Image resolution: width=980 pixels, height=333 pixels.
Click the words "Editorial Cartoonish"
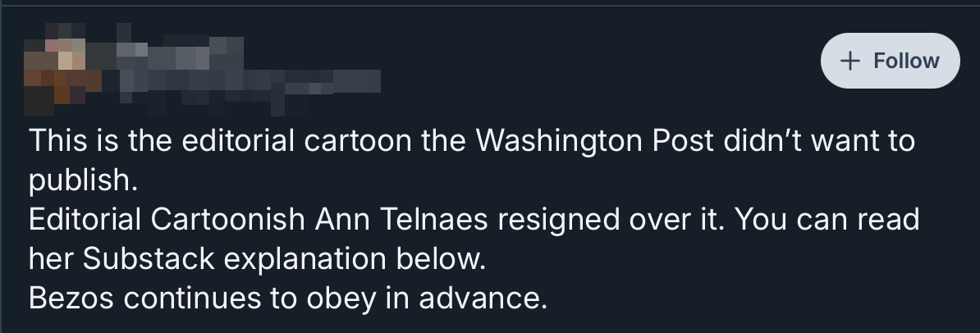pyautogui.click(x=167, y=219)
